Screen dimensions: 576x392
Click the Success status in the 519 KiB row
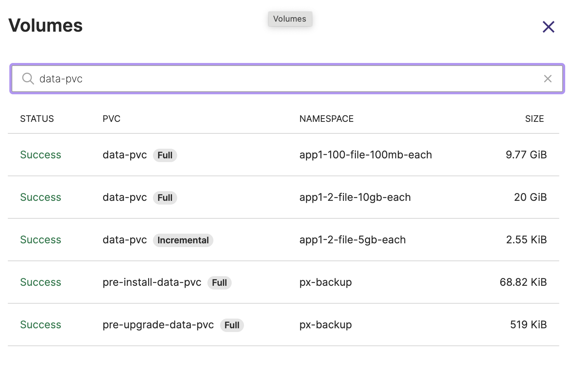[x=41, y=325]
